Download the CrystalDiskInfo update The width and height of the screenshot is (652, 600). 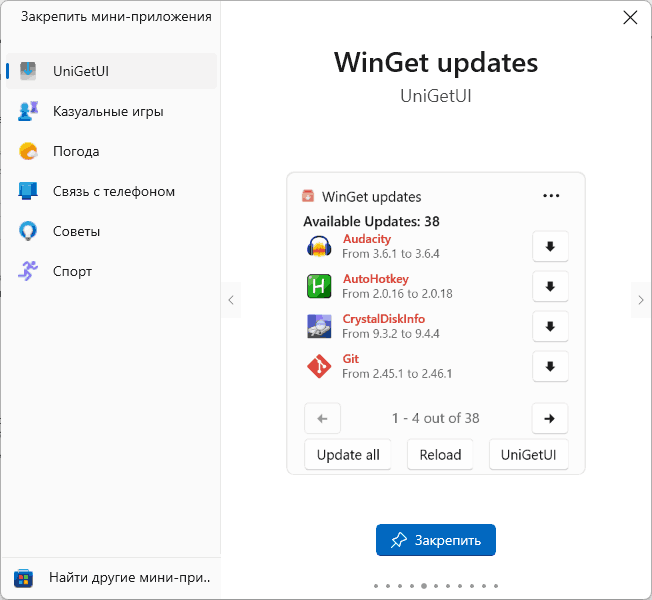pyautogui.click(x=550, y=326)
